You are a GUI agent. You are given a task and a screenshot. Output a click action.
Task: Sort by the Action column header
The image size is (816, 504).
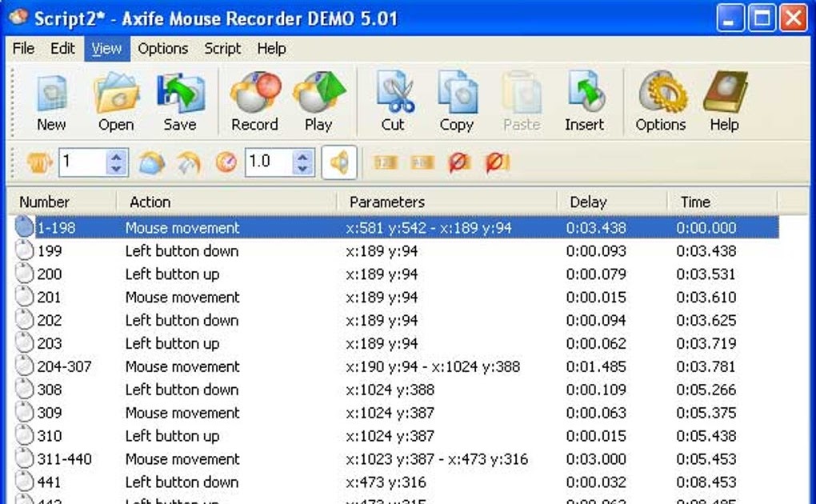point(227,202)
